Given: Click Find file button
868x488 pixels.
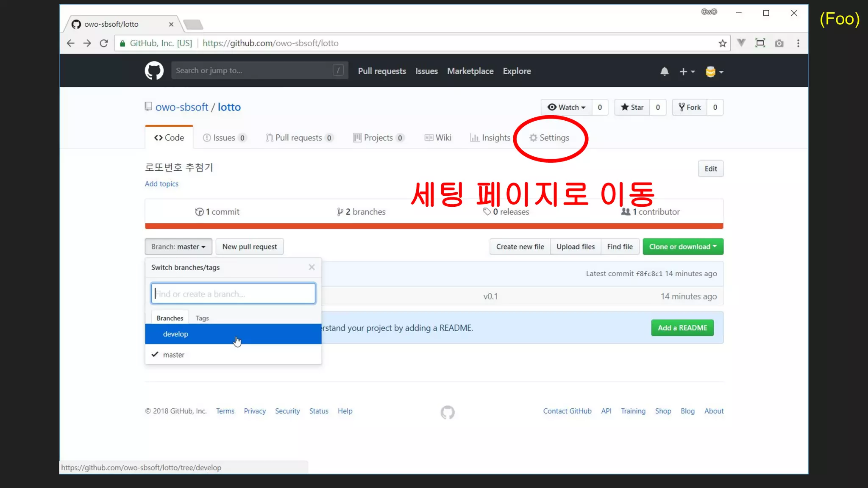Looking at the screenshot, I should (620, 247).
